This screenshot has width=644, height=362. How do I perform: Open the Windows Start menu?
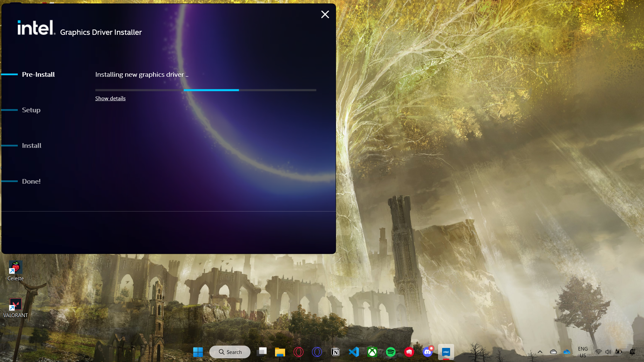pos(198,352)
